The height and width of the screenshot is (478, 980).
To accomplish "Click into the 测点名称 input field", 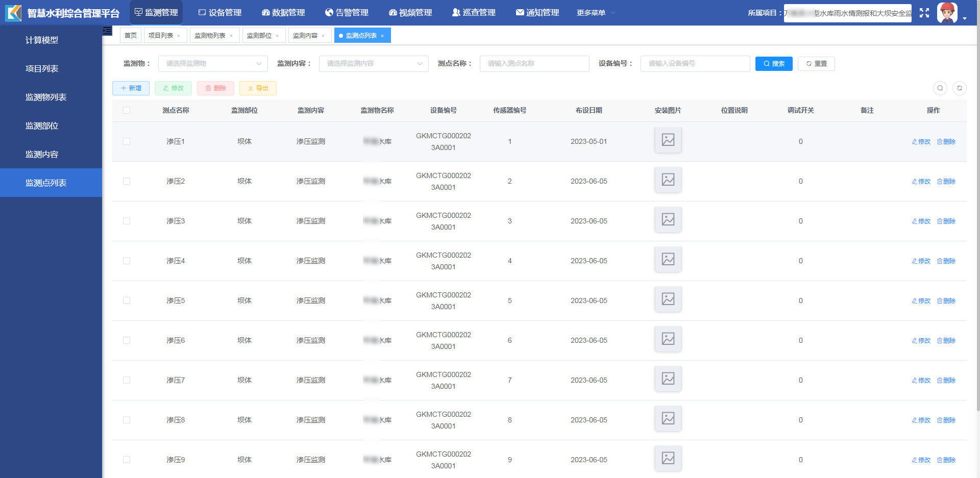I will [x=534, y=64].
